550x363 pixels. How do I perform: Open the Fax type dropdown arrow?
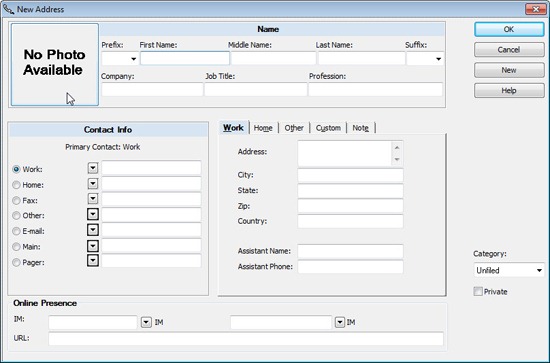pos(93,199)
